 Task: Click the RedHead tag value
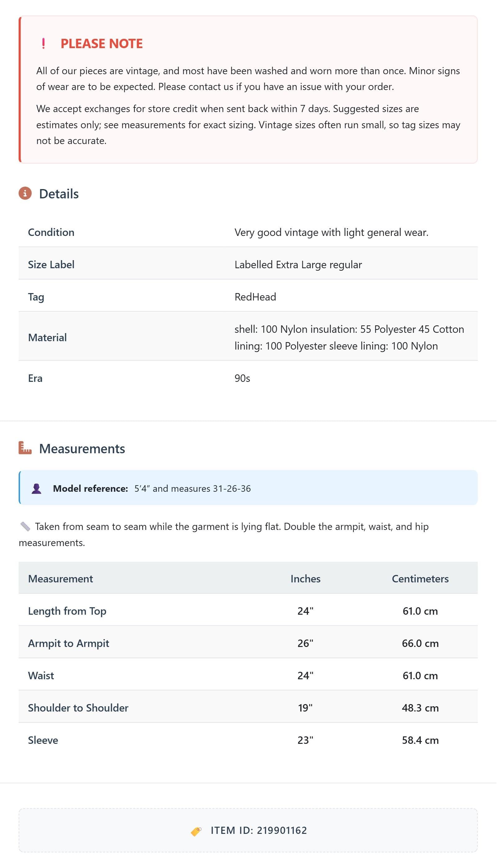tap(255, 297)
